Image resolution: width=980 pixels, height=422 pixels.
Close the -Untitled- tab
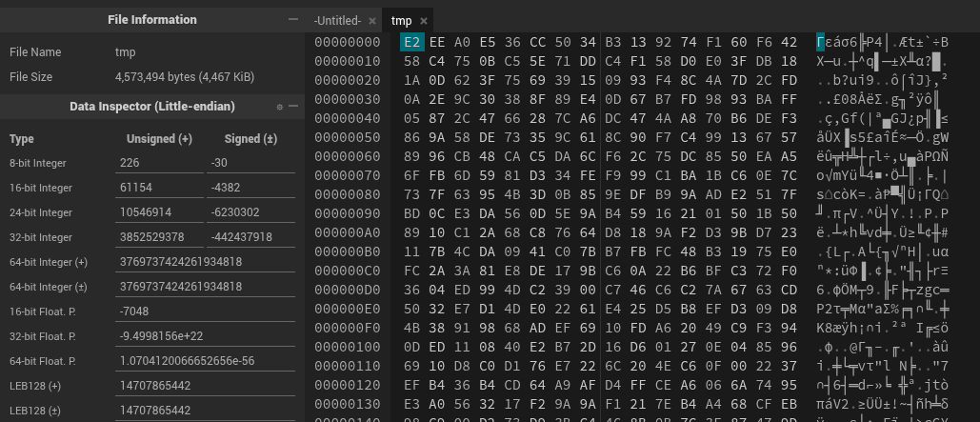(372, 21)
